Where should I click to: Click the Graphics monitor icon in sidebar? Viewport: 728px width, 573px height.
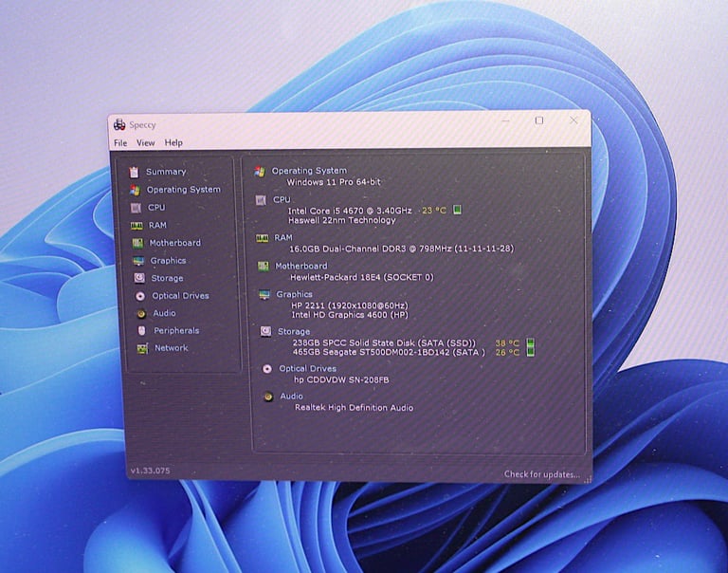coord(138,261)
